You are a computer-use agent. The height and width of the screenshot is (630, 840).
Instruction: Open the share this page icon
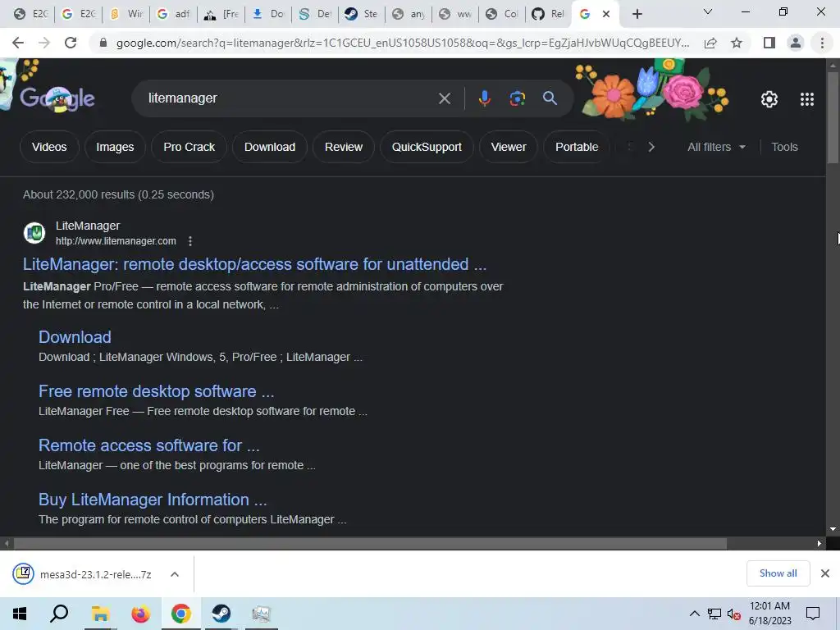coord(710,43)
